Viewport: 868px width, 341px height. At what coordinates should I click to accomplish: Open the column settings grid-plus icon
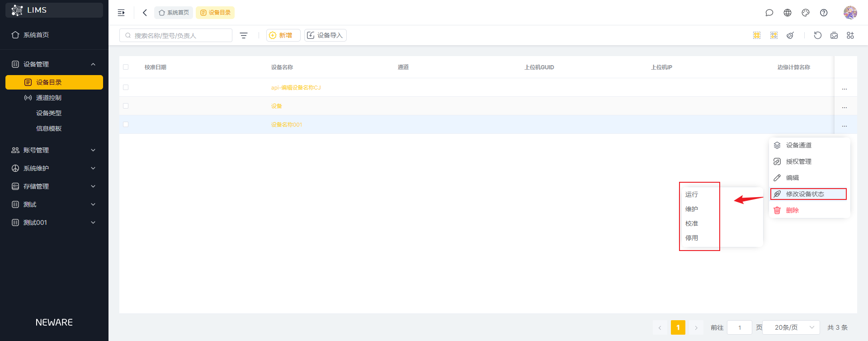[850, 35]
